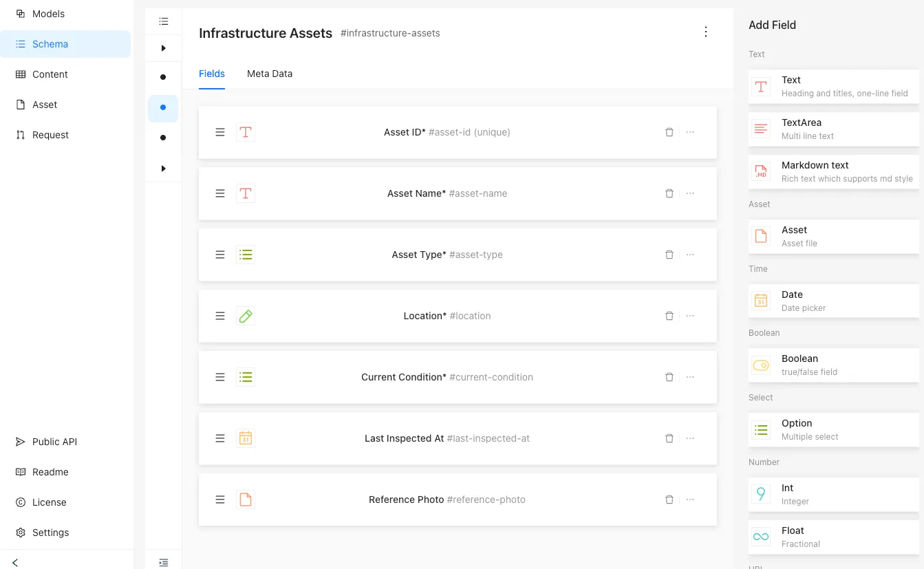Switch to the Meta Data tab
This screenshot has height=569, width=924.
point(270,74)
